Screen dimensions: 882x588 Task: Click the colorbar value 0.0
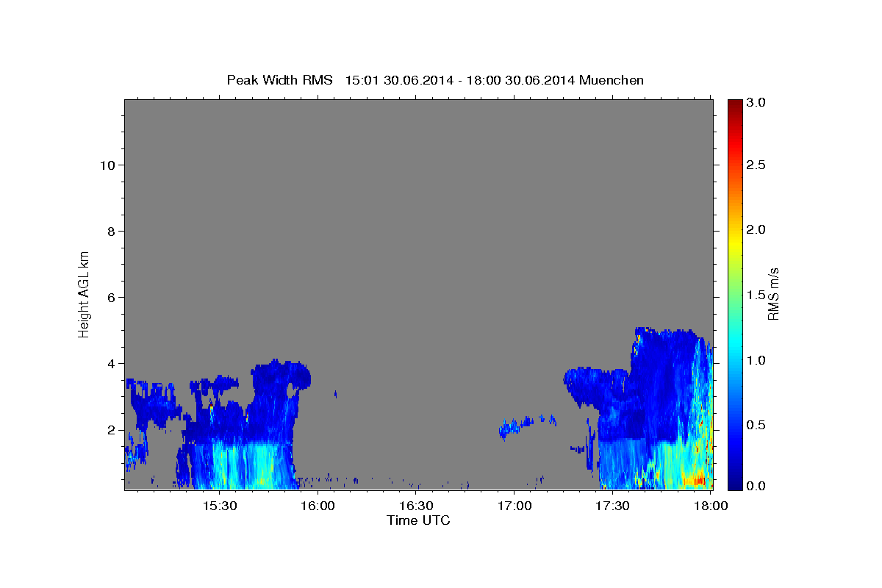tap(756, 486)
